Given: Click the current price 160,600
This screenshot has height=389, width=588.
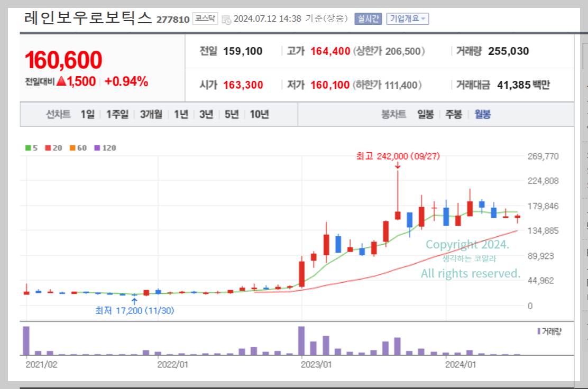Looking at the screenshot, I should point(63,60).
